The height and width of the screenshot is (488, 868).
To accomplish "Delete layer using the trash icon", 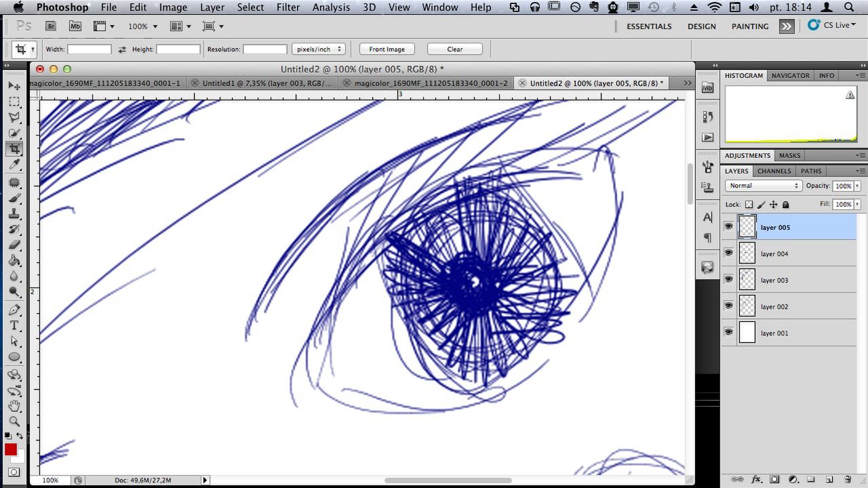I will click(848, 479).
